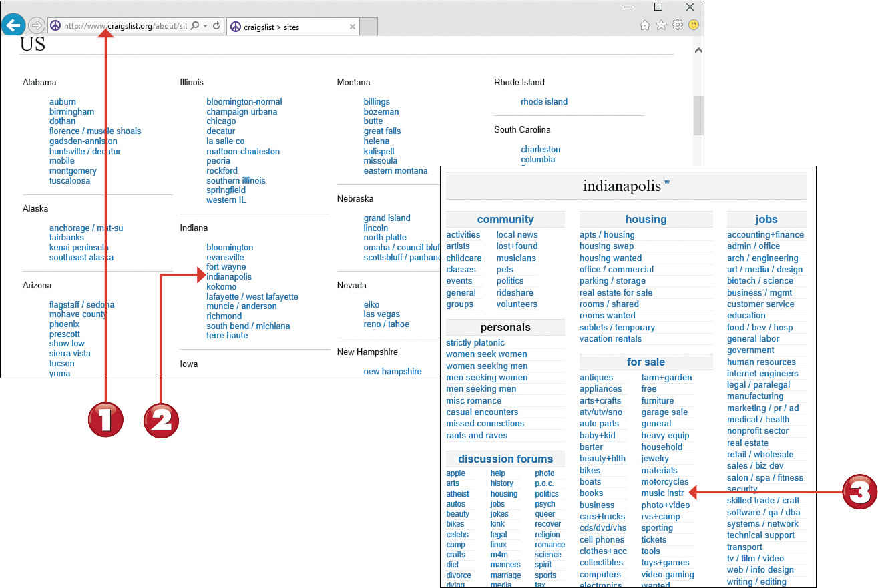The height and width of the screenshot is (588, 878).
Task: Go back using the browser back arrow
Action: point(13,25)
